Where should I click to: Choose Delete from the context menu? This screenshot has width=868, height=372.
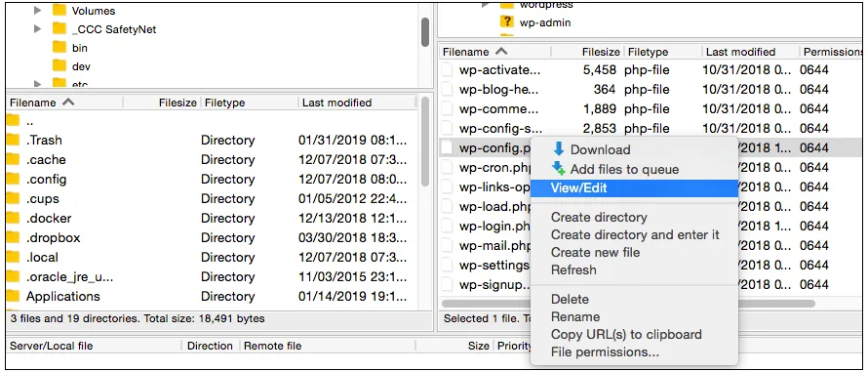pos(570,300)
